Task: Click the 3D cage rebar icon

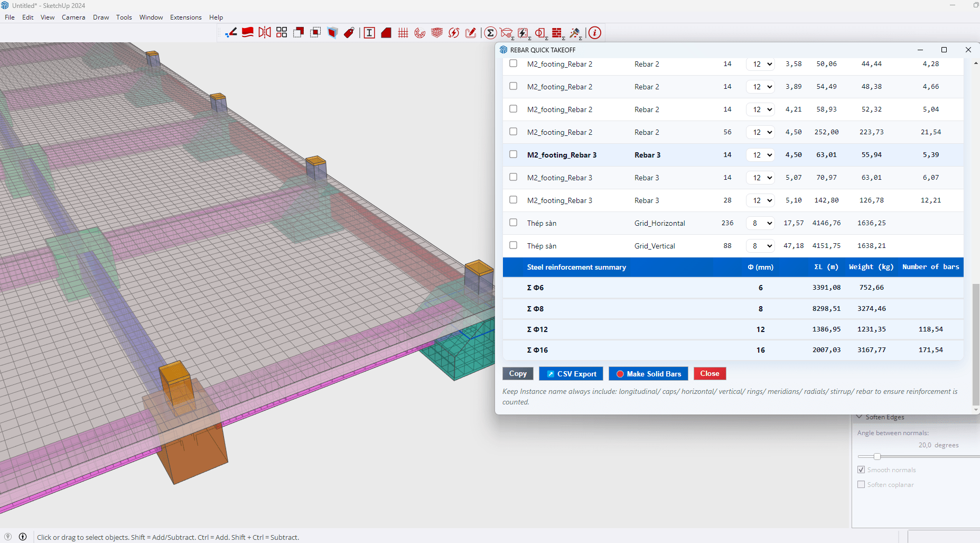Action: pos(437,33)
